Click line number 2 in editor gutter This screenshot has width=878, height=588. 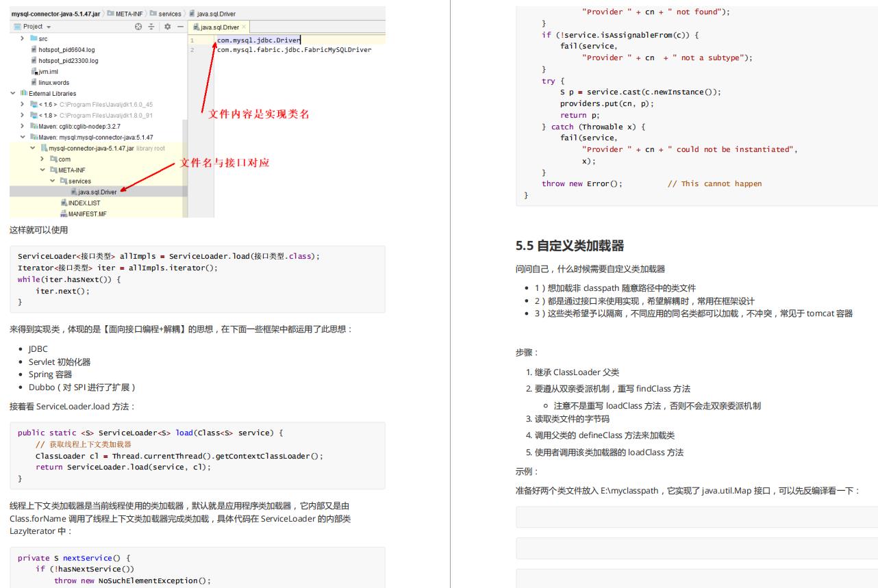click(x=192, y=49)
